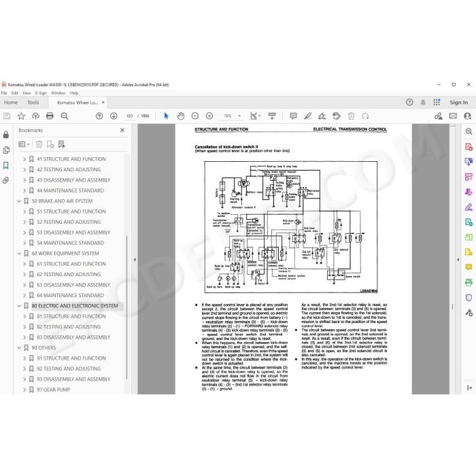Open the Attachments paperclip panel

click(x=6, y=181)
